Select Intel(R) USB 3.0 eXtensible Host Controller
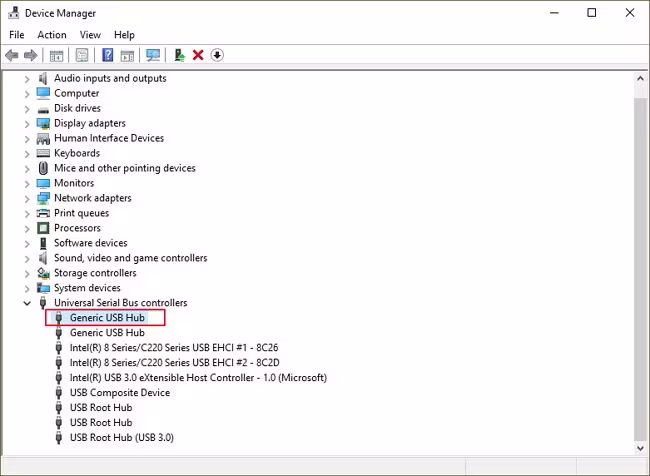The height and width of the screenshot is (476, 650). pyautogui.click(x=198, y=377)
